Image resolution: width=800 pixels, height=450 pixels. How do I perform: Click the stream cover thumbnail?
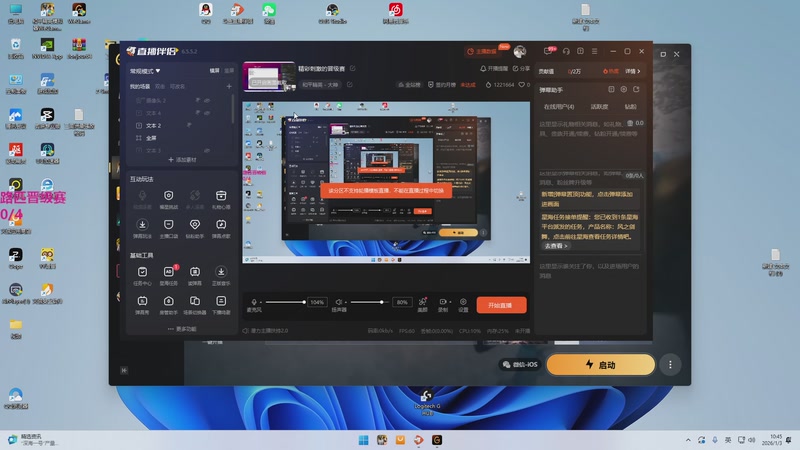point(269,77)
